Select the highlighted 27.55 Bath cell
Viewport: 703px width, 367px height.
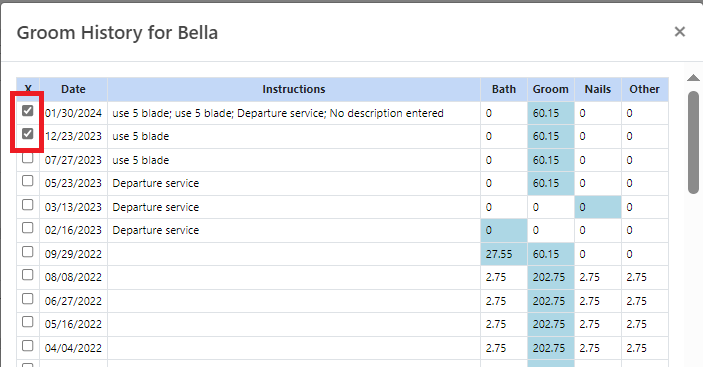504,254
